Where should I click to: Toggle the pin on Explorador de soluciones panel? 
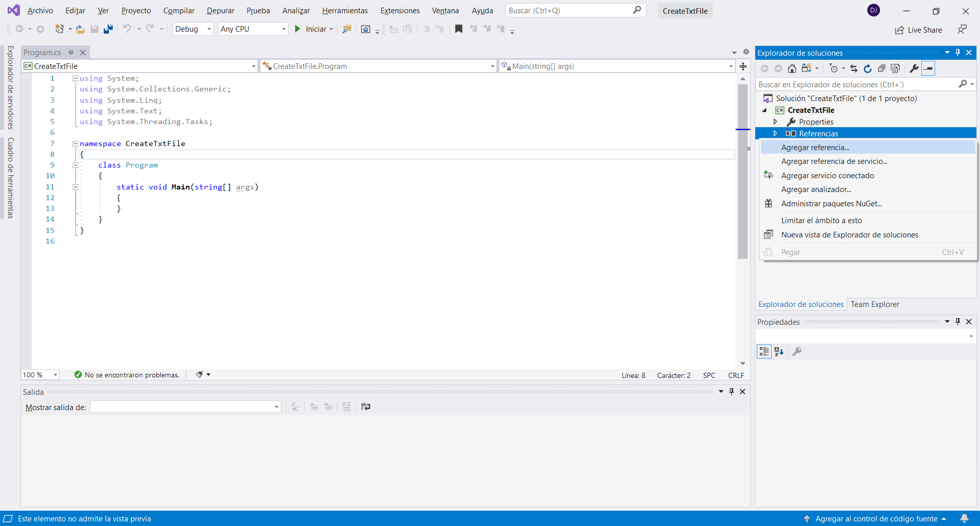coord(958,53)
